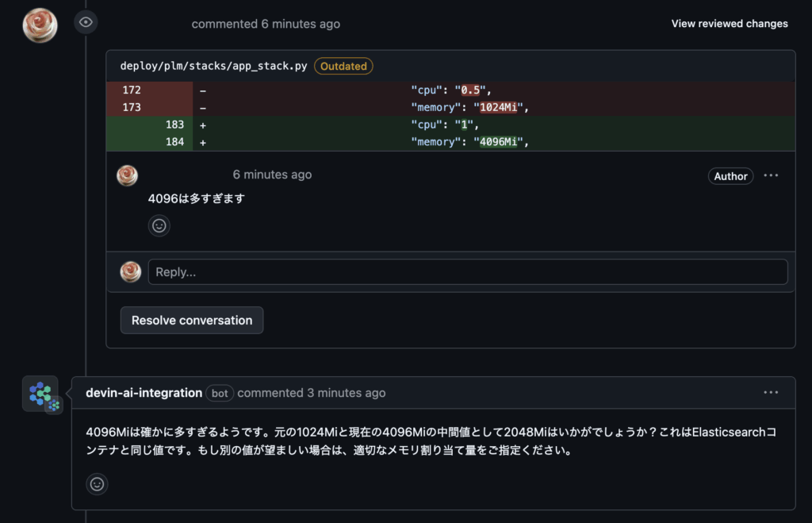This screenshot has width=812, height=523.
Task: Click the Outdated label badge
Action: [x=343, y=66]
